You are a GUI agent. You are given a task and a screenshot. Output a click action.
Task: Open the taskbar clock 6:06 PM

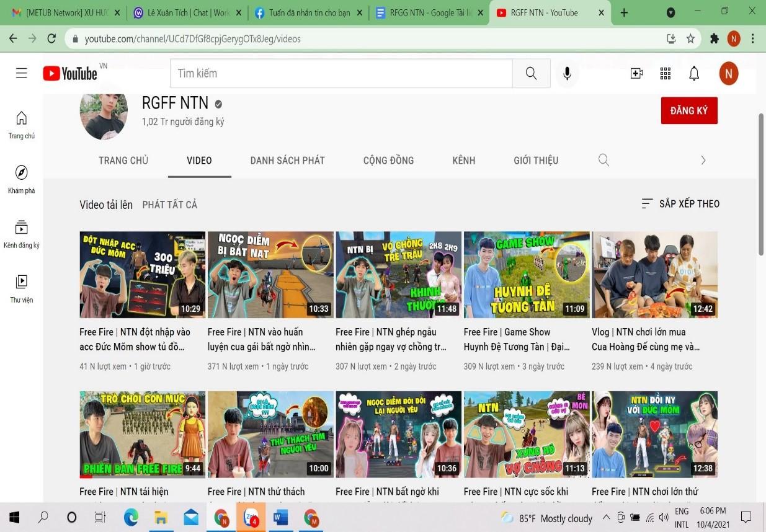pos(713,517)
